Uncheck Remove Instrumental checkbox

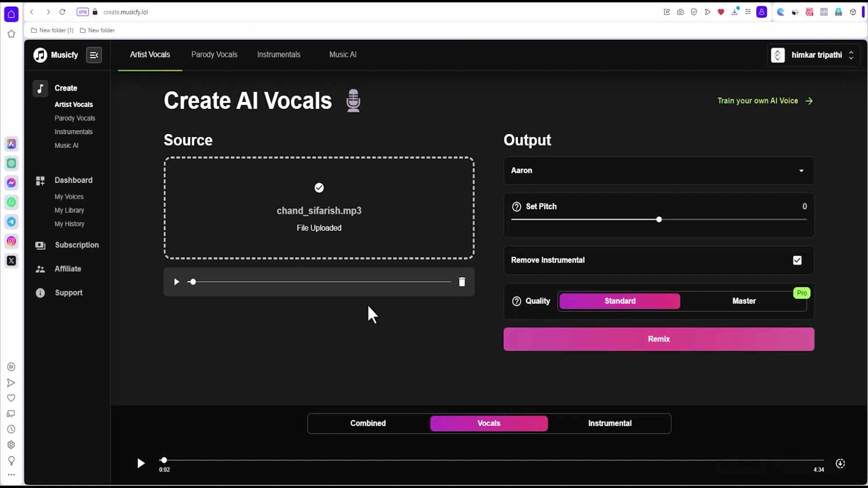coord(797,261)
